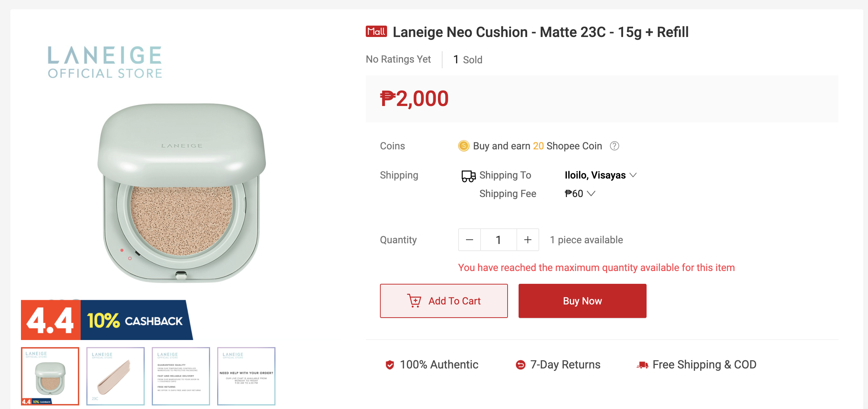Click the cart icon inside Add To Cart
Image resolution: width=868 pixels, height=409 pixels.
[414, 301]
